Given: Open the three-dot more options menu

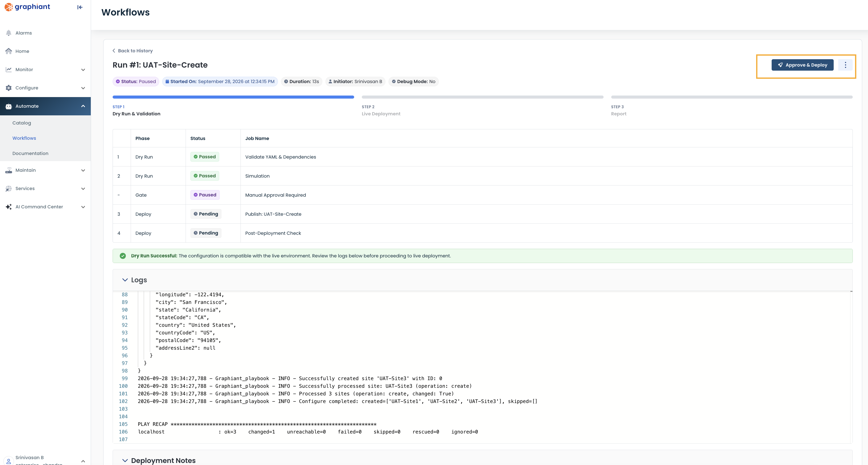Looking at the screenshot, I should pyautogui.click(x=845, y=65).
